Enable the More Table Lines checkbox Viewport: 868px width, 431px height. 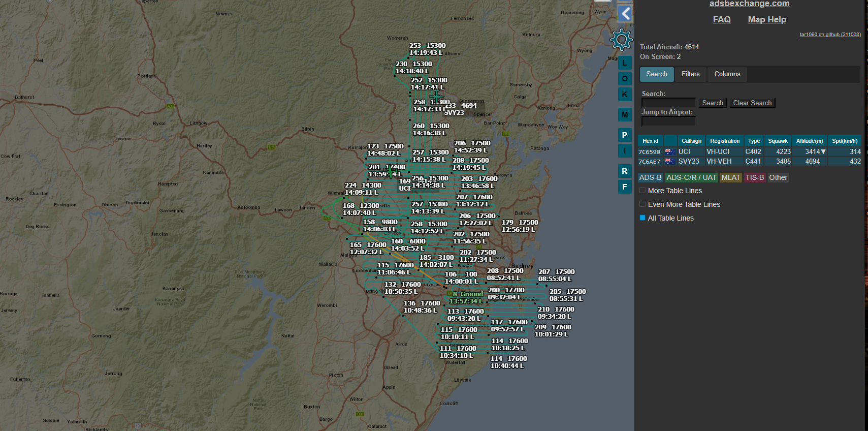coord(642,191)
